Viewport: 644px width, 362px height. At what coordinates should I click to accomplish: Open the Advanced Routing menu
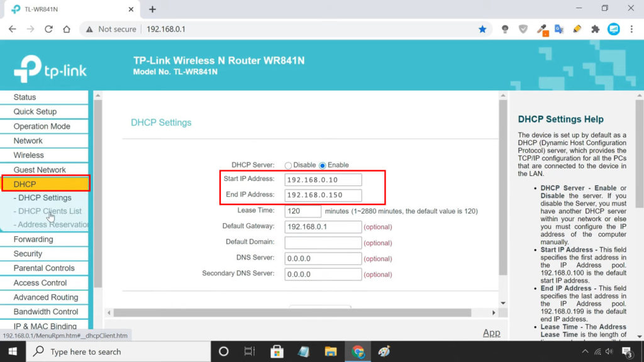pos(44,297)
